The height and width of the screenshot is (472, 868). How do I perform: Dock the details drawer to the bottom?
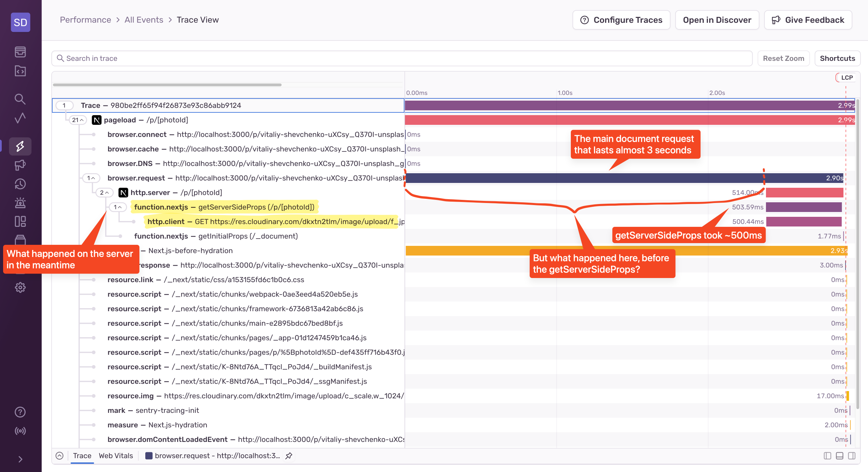(839, 456)
